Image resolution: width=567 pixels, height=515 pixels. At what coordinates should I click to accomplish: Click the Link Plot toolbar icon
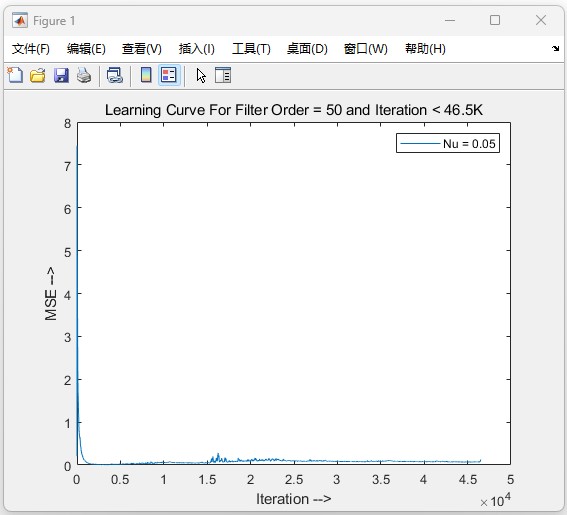pyautogui.click(x=115, y=75)
